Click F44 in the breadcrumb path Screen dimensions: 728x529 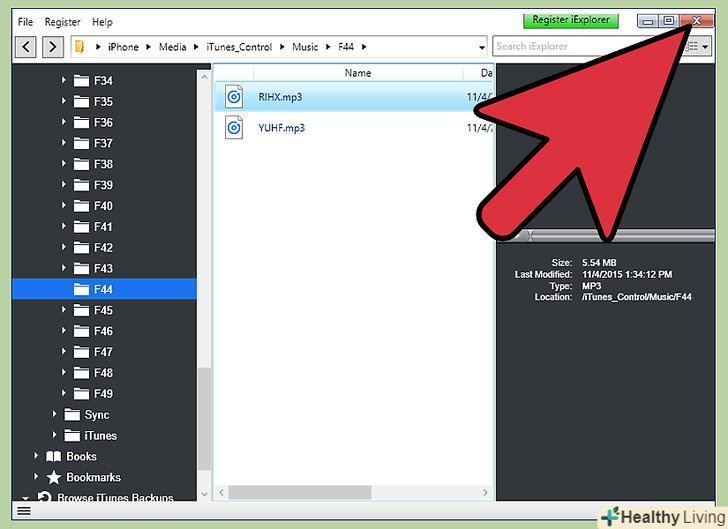tap(346, 47)
